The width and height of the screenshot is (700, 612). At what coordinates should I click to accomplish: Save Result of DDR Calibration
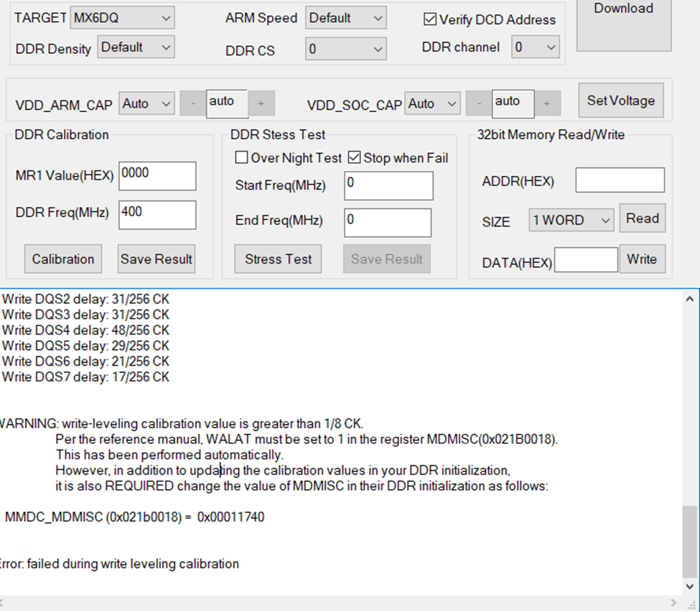[x=156, y=259]
